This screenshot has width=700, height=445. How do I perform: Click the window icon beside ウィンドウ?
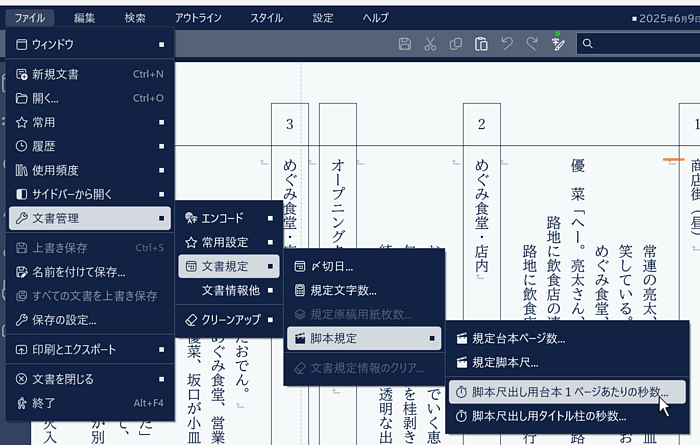[21, 44]
